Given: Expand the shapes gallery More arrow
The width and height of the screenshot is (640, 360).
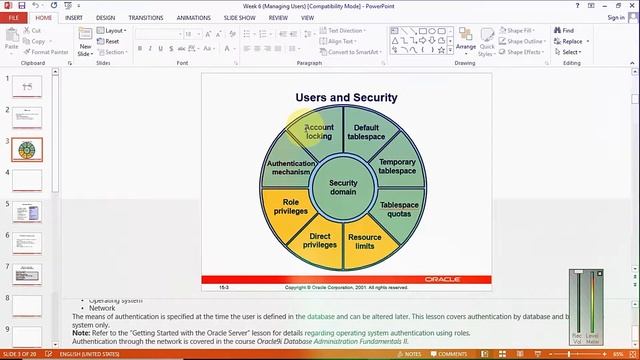Looking at the screenshot, I should coord(450,50).
